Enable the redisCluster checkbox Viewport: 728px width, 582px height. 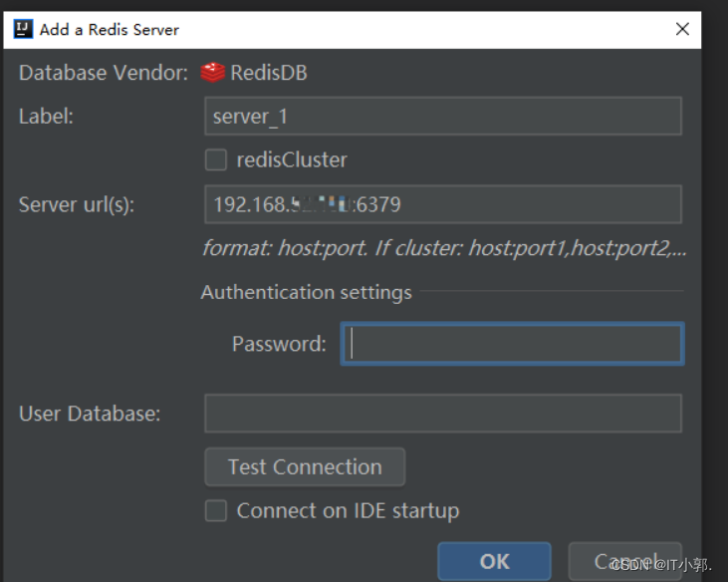[x=216, y=159]
